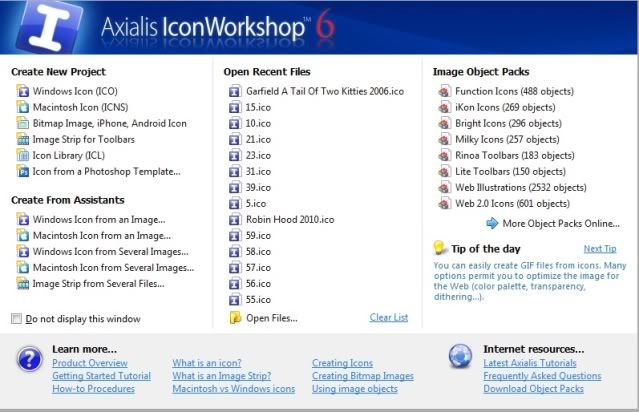The width and height of the screenshot is (639, 412).
Task: Open recent file 10.ico
Action: 258,123
